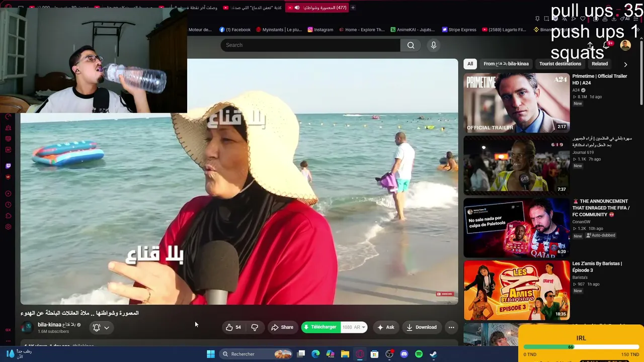Image resolution: width=644 pixels, height=362 pixels.
Task: Open a new browser tab
Action: coord(353,8)
